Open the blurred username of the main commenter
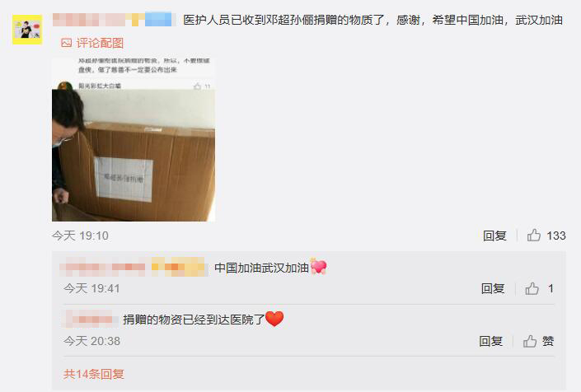 coord(114,20)
